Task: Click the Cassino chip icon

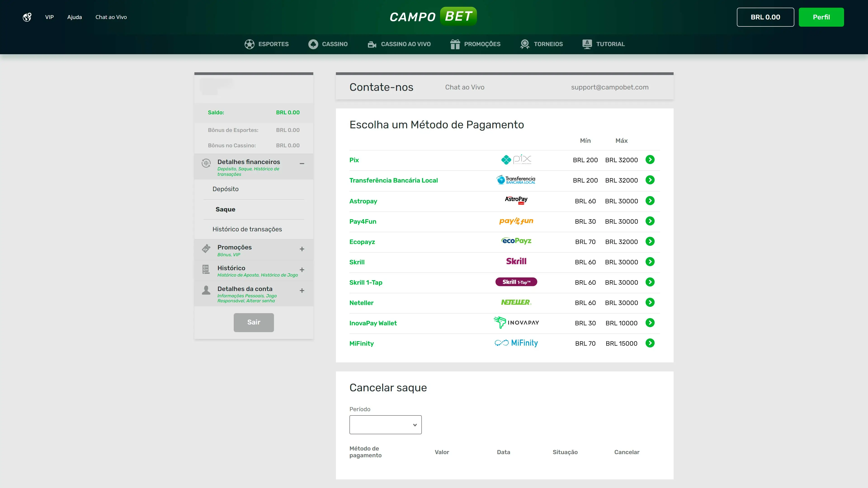Action: (313, 44)
